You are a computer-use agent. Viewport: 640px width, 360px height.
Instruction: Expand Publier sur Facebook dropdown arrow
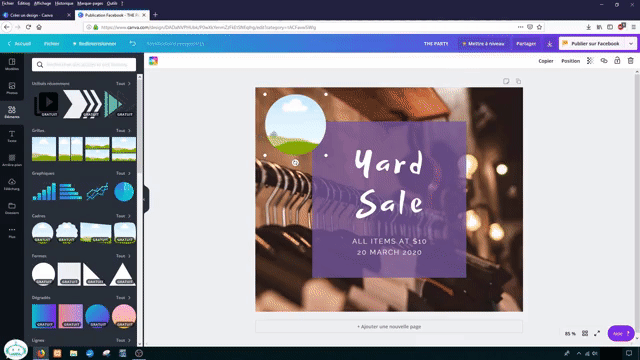pos(631,44)
